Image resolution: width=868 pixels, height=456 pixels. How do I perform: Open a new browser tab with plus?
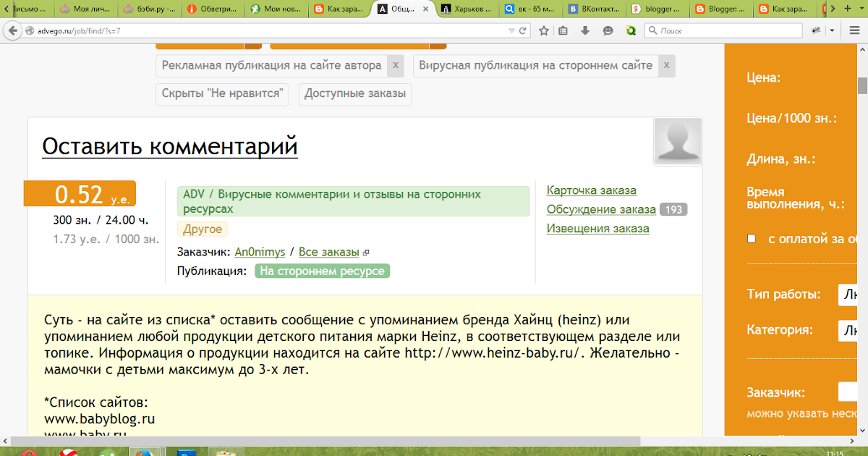tap(847, 9)
